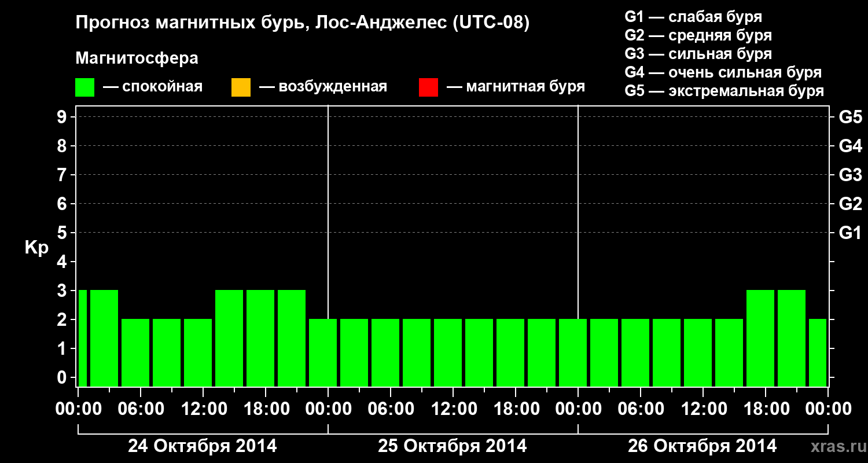The height and width of the screenshot is (463, 868).
Task: Click the Kp axis value 5
Action: [x=63, y=233]
